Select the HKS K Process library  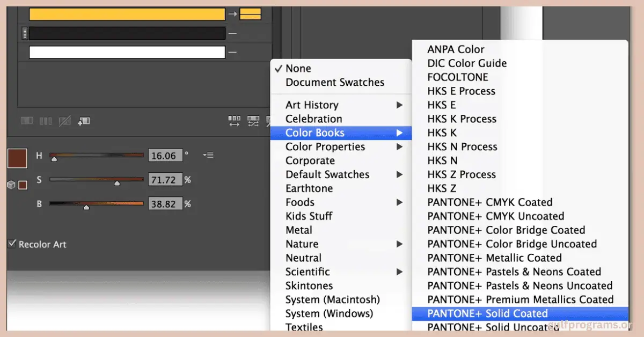pyautogui.click(x=462, y=119)
